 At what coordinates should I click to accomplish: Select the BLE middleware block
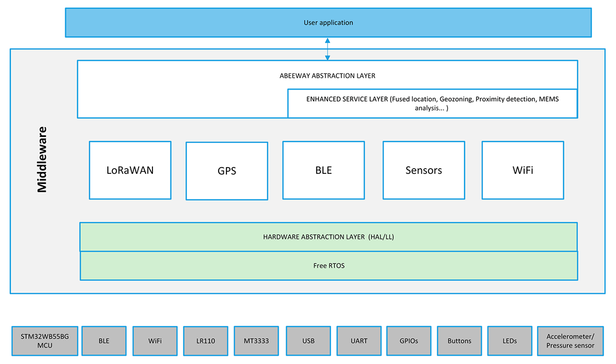coord(323,170)
